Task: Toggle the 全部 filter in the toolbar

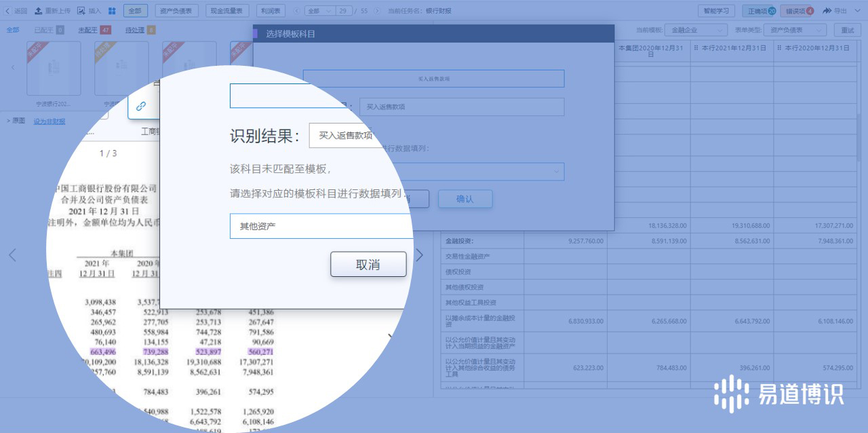Action: pyautogui.click(x=136, y=11)
